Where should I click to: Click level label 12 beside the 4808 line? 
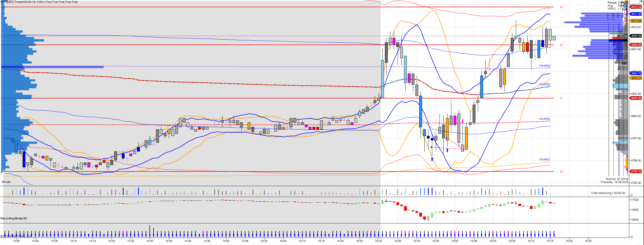(561, 45)
